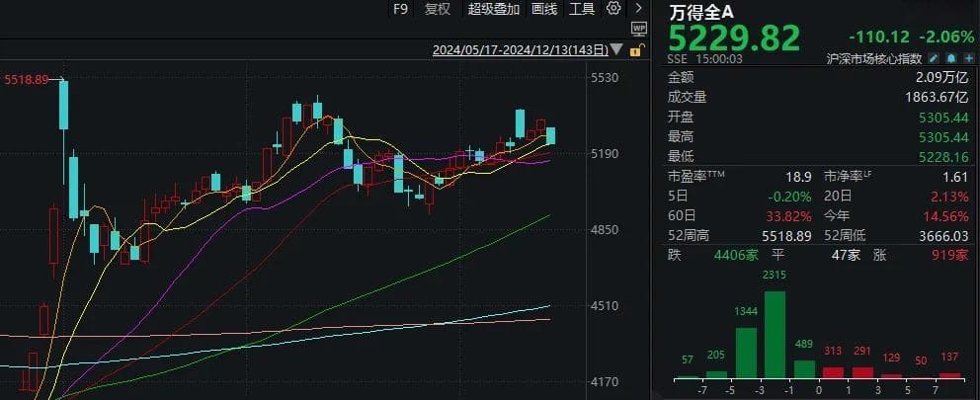Open the 超级叠加 overlay menu

[x=494, y=9]
